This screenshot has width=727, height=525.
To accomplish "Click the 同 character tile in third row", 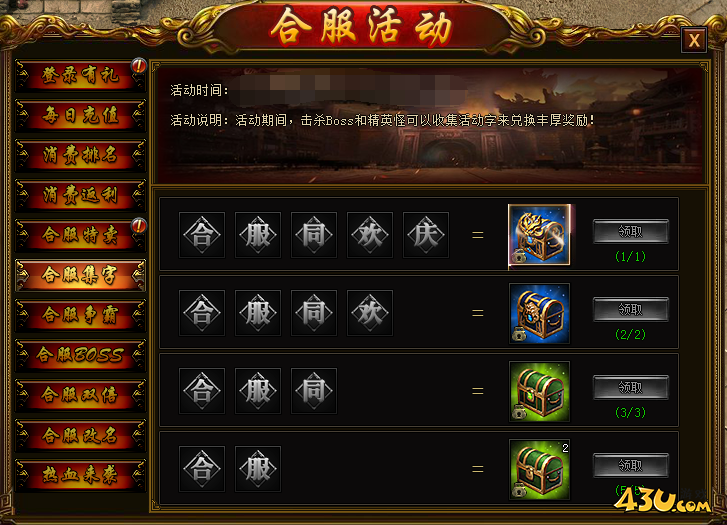I will (313, 391).
